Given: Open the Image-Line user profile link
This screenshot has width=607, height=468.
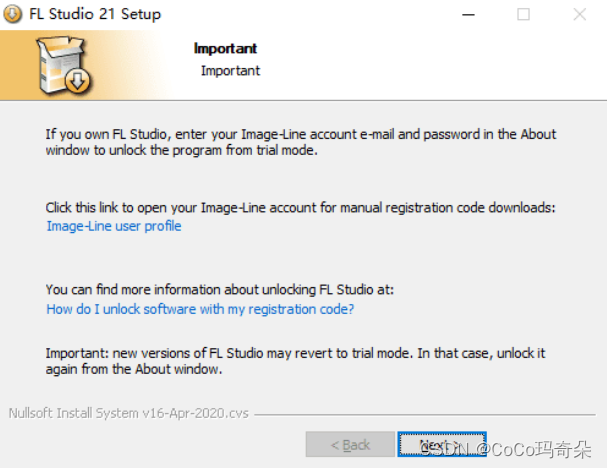Looking at the screenshot, I should click(x=114, y=226).
